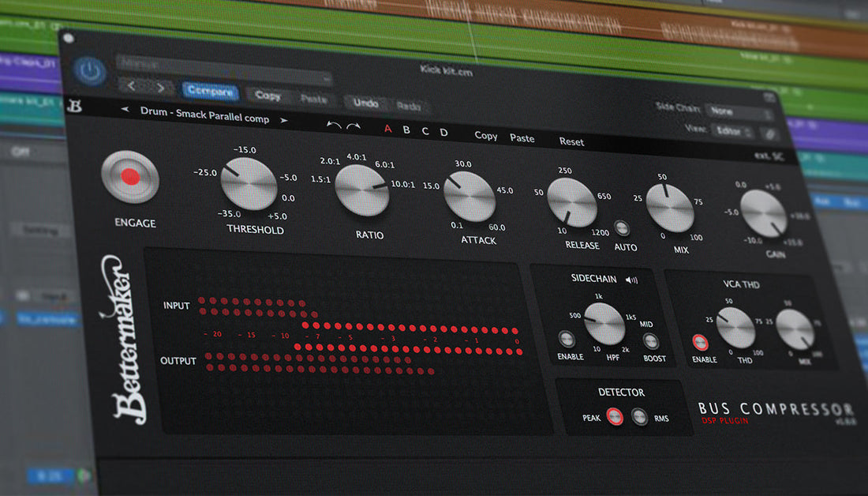Click the host toolbar Copy button
Image resolution: width=868 pixels, height=496 pixels.
[x=268, y=96]
